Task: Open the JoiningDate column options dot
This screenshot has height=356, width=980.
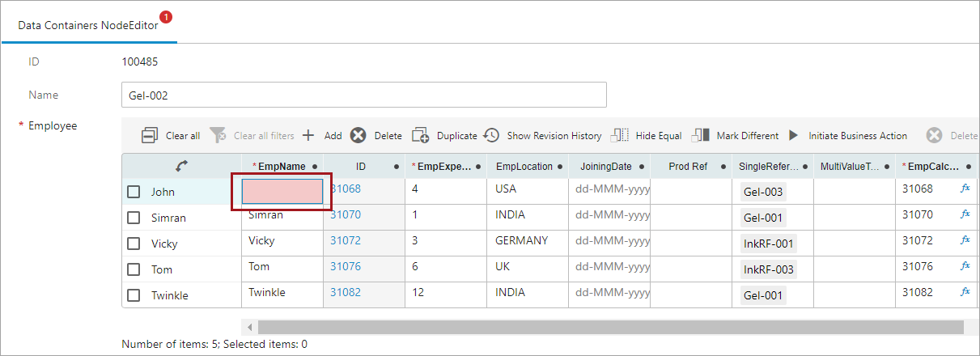Action: click(642, 167)
